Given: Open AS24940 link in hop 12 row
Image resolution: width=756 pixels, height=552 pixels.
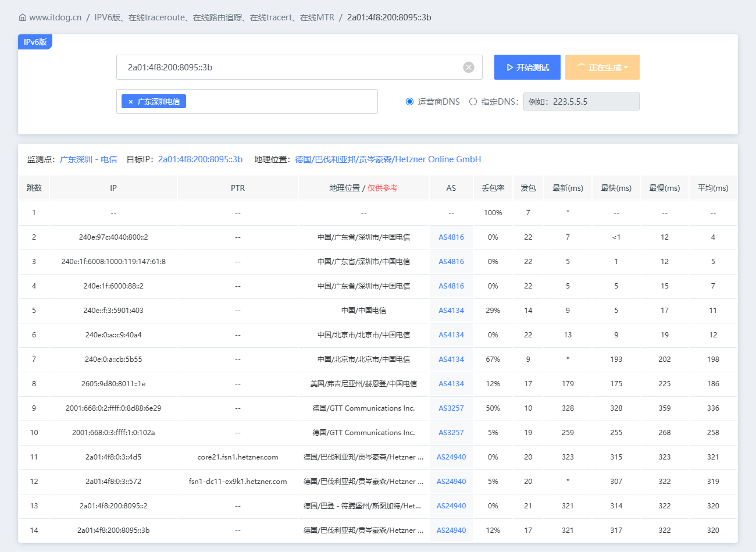Looking at the screenshot, I should [451, 482].
